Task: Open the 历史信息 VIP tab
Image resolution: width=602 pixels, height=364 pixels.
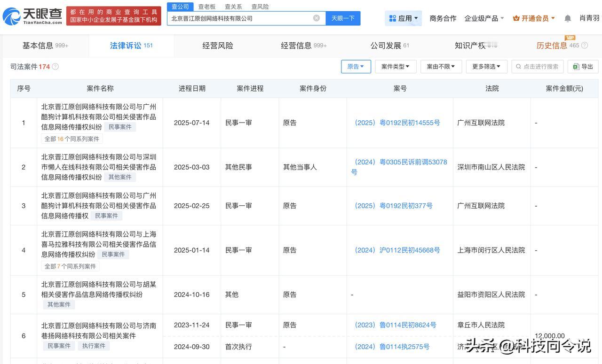Action: click(x=558, y=46)
